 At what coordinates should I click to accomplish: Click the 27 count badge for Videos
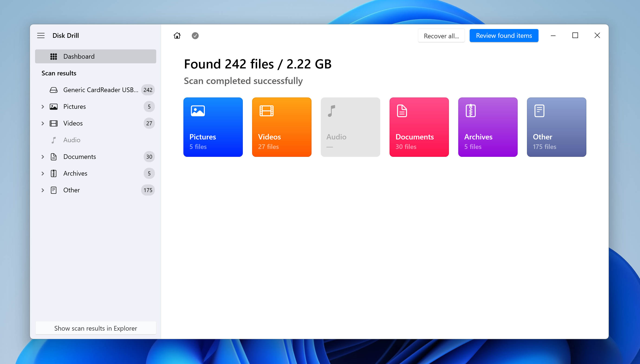tap(149, 123)
